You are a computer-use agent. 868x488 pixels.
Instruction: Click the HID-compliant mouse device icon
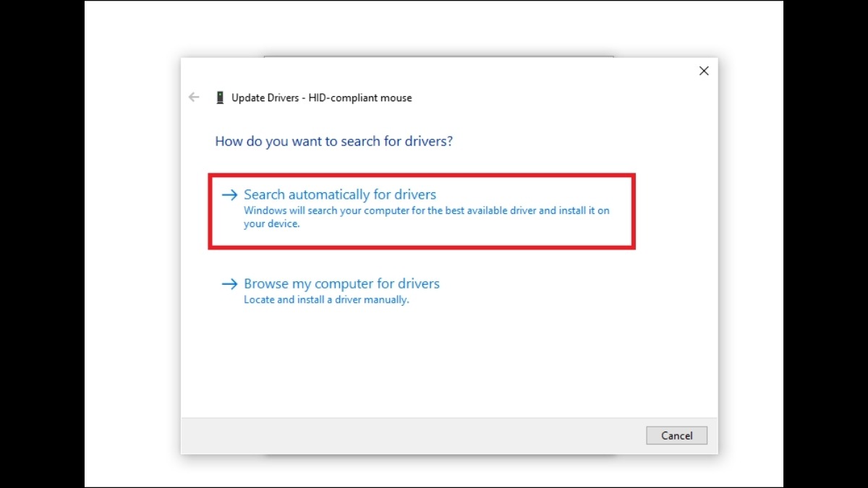220,98
